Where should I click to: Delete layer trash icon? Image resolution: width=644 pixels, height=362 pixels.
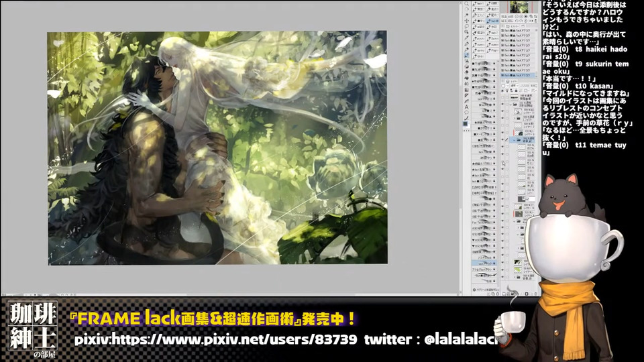click(x=535, y=294)
